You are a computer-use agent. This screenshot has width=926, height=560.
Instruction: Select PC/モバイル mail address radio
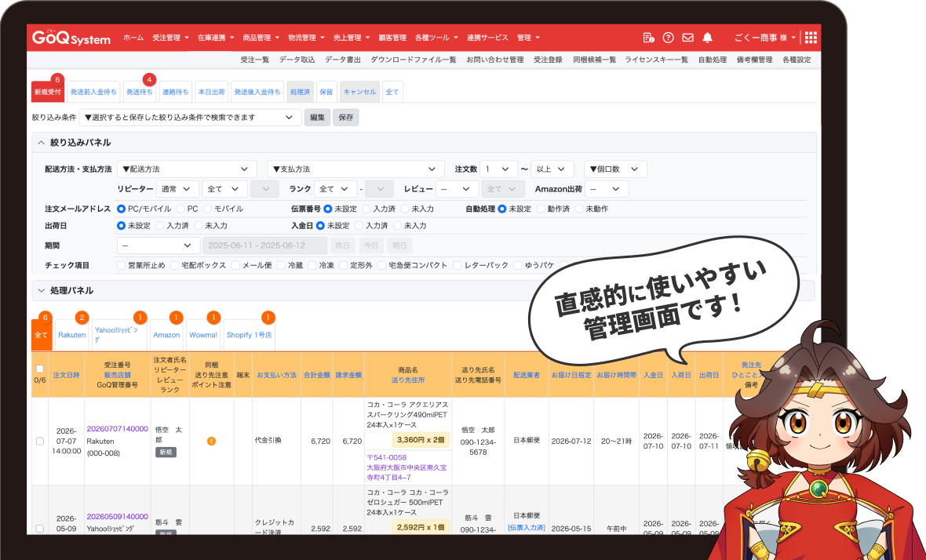(121, 209)
